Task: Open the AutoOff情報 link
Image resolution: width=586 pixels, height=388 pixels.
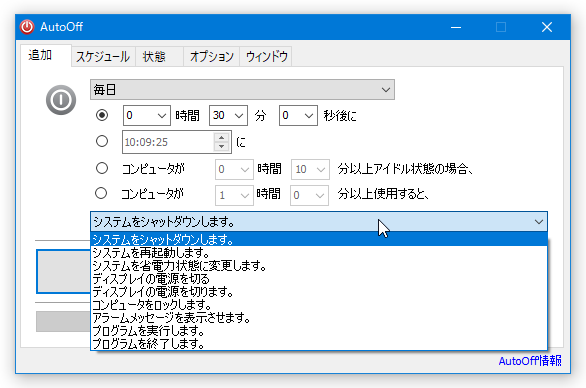Action: coord(530,361)
